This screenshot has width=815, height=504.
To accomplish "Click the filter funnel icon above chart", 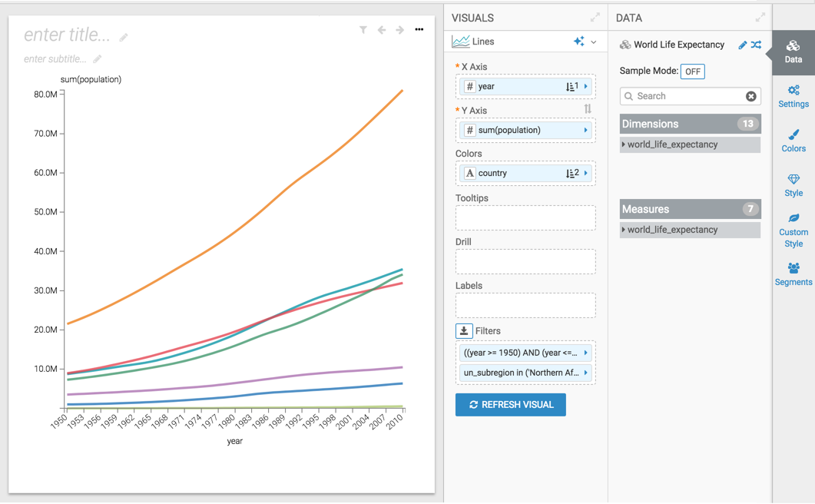I will (x=363, y=30).
